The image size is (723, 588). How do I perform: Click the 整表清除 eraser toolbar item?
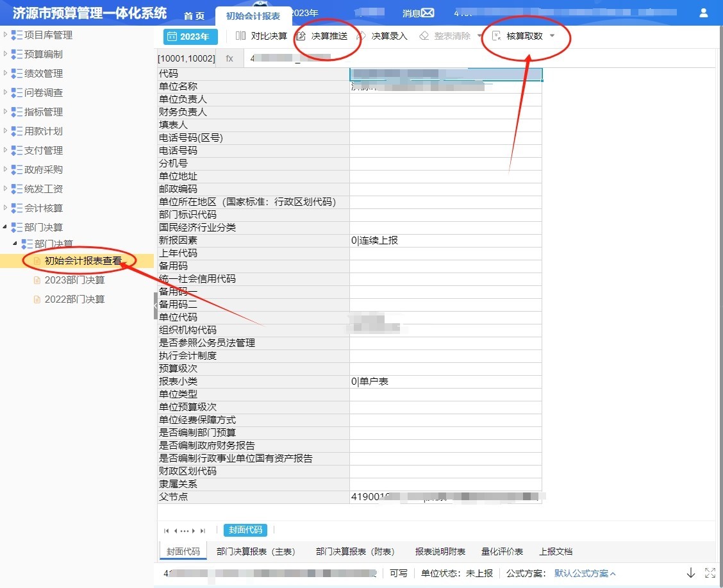[x=445, y=36]
